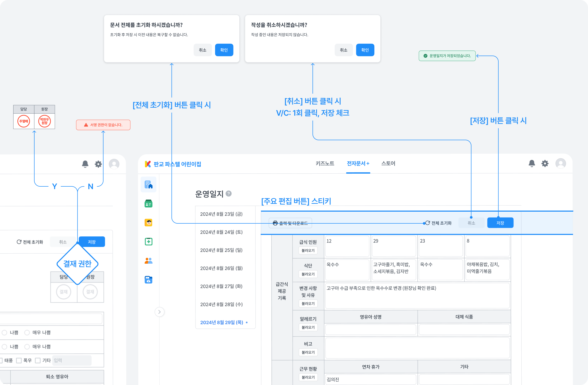Click 출력 및 다운로드 button
The width and height of the screenshot is (588, 385).
pyautogui.click(x=290, y=223)
